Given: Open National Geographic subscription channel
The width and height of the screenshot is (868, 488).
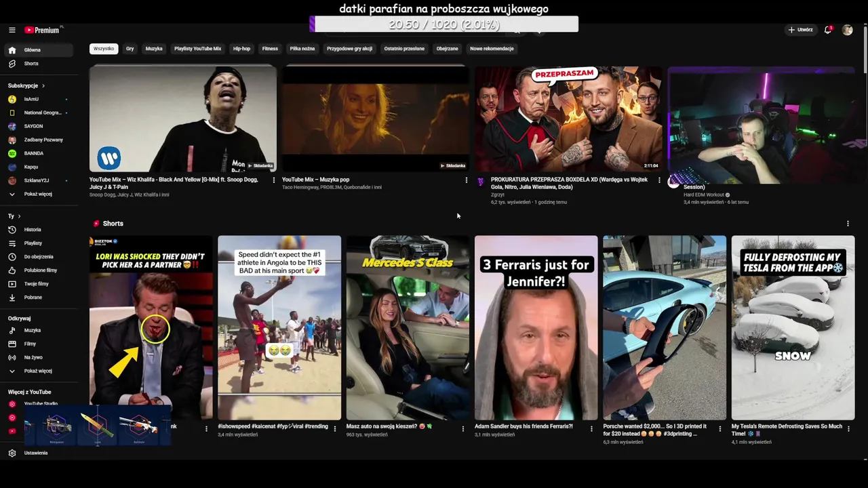Looking at the screenshot, I should click(40, 113).
